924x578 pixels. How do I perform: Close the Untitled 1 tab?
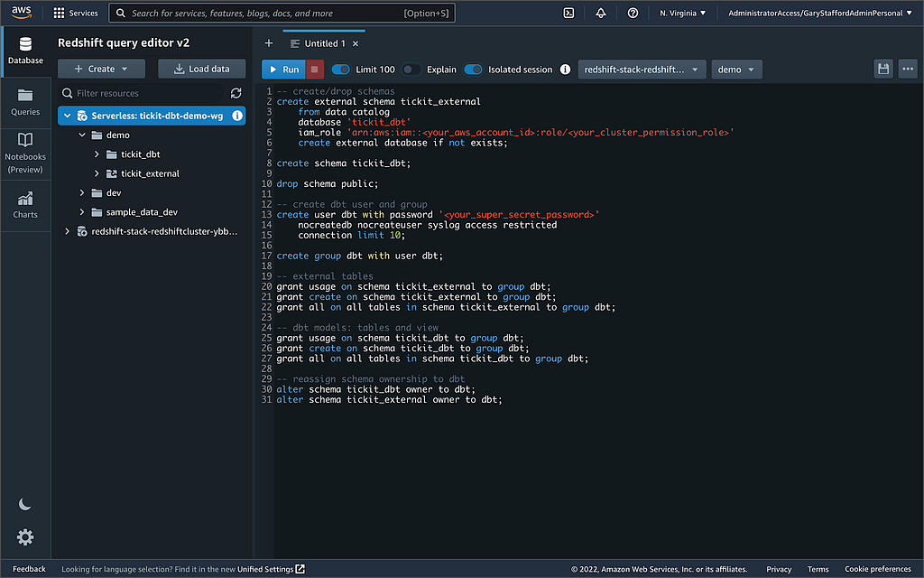(356, 43)
